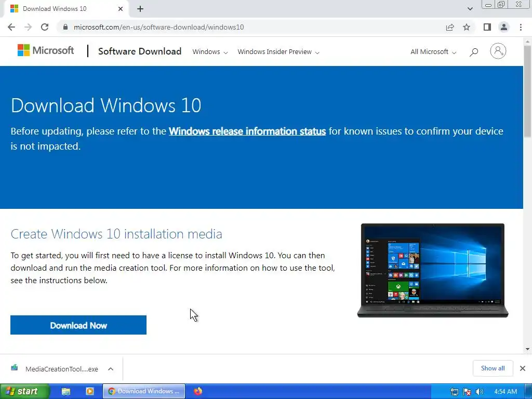Viewport: 532px width, 399px height.
Task: Open security alert tray icon
Action: (467, 392)
